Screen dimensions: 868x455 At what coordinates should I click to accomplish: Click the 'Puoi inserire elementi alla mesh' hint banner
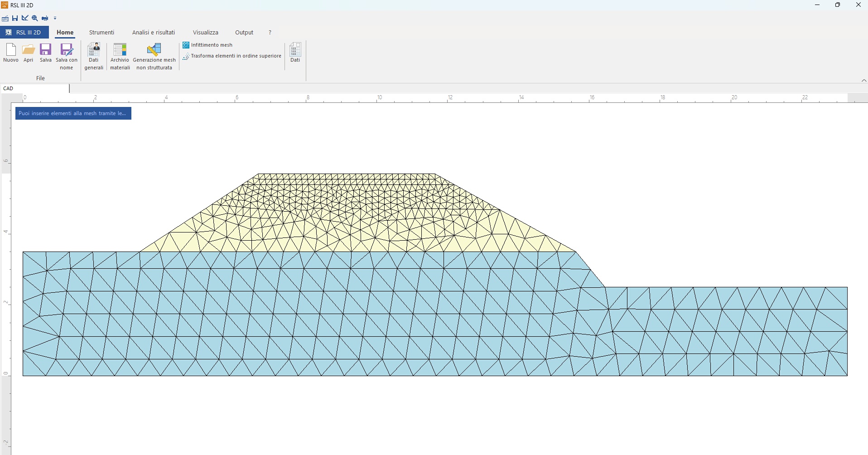click(73, 113)
